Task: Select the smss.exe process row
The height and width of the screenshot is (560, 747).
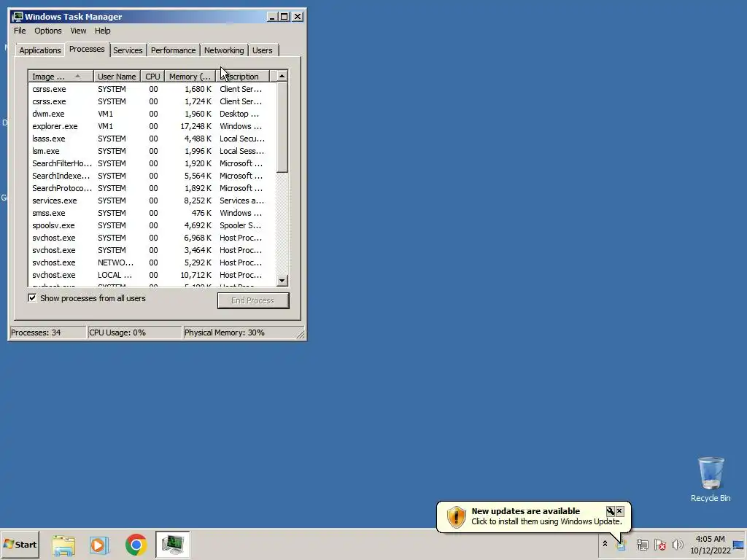Action: (x=152, y=213)
